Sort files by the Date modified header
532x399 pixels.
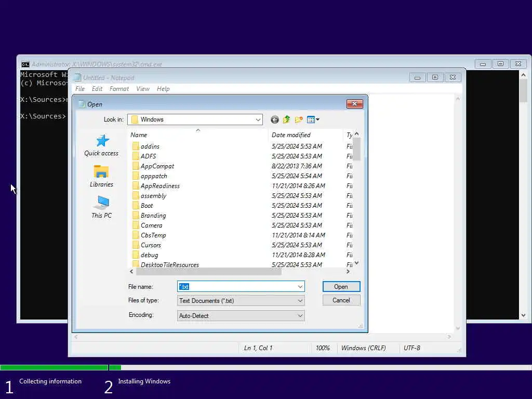click(x=305, y=135)
